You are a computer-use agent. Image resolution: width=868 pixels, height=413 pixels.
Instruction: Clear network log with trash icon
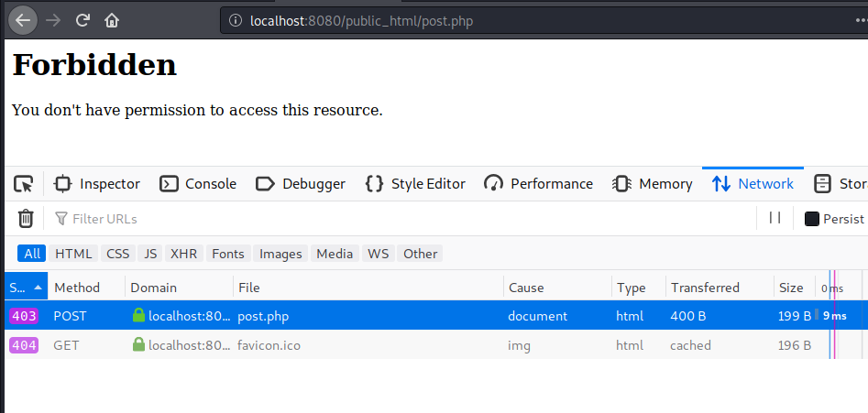pos(26,218)
